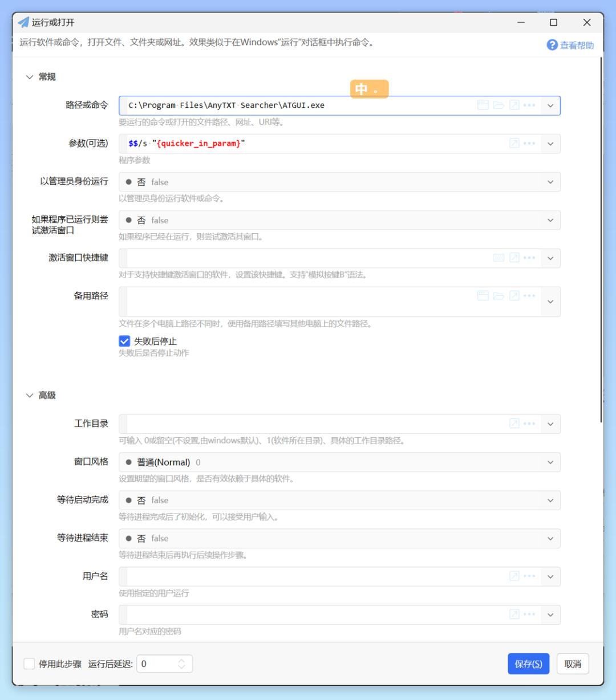Open the 窗口风格 普通(Normal) dropdown
Viewport: 616px width, 700px height.
pos(339,462)
